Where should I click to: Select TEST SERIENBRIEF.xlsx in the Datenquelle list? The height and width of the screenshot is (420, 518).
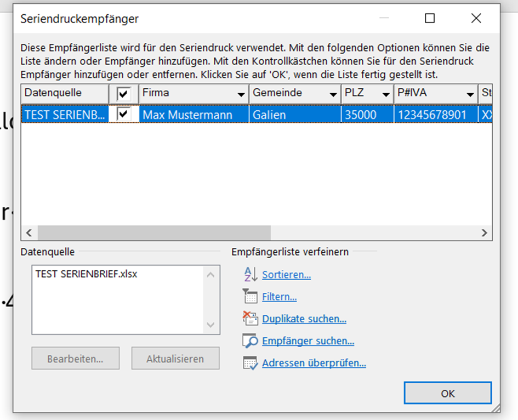86,274
